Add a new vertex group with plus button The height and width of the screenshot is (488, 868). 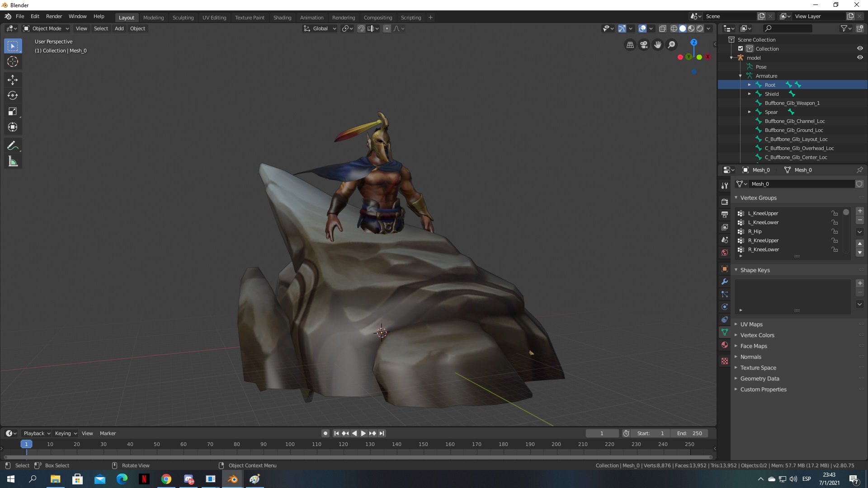(x=859, y=211)
